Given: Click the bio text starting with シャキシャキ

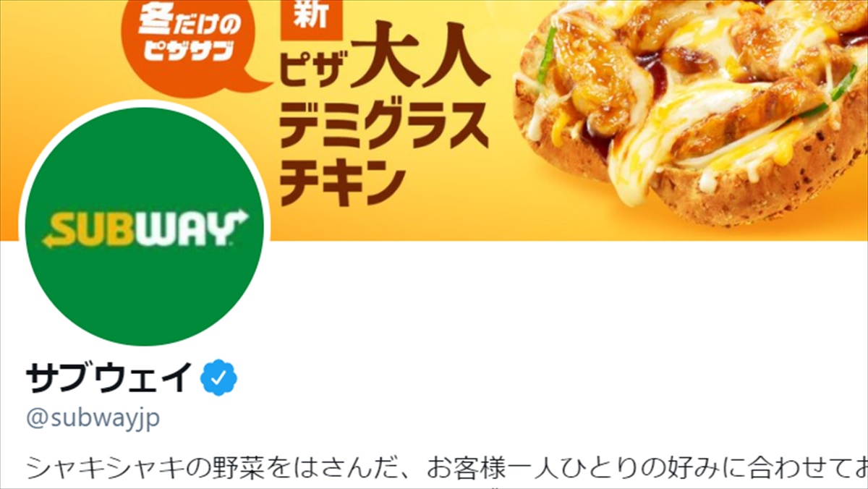Looking at the screenshot, I should coord(446,468).
